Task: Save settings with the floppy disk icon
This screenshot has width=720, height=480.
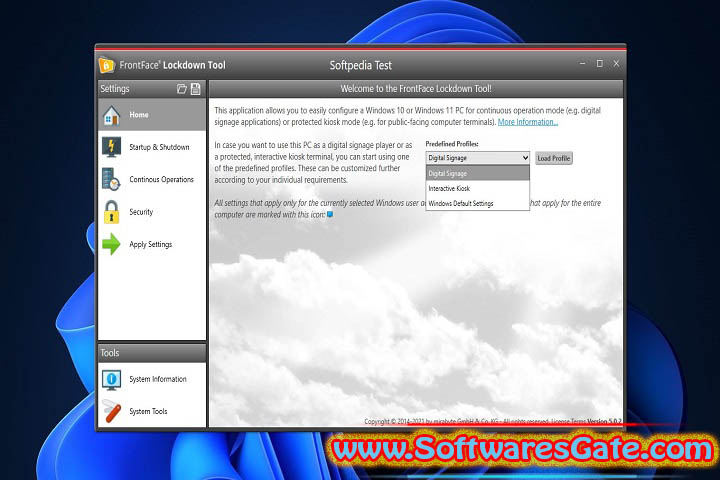Action: [x=196, y=89]
